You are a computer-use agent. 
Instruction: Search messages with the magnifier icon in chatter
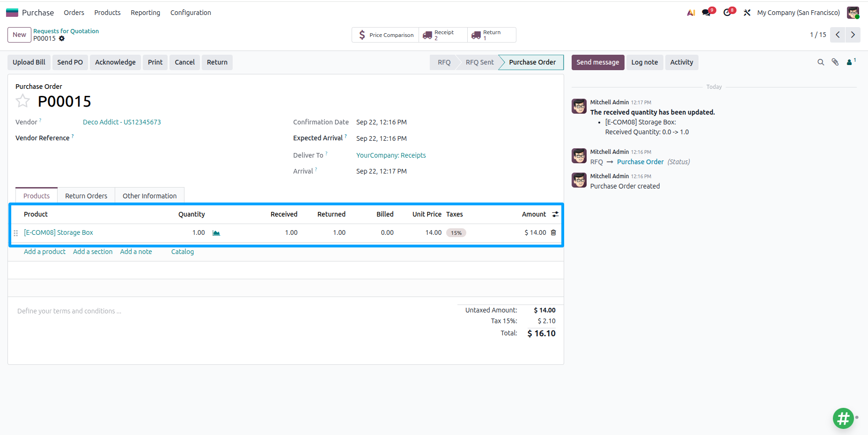pyautogui.click(x=821, y=62)
